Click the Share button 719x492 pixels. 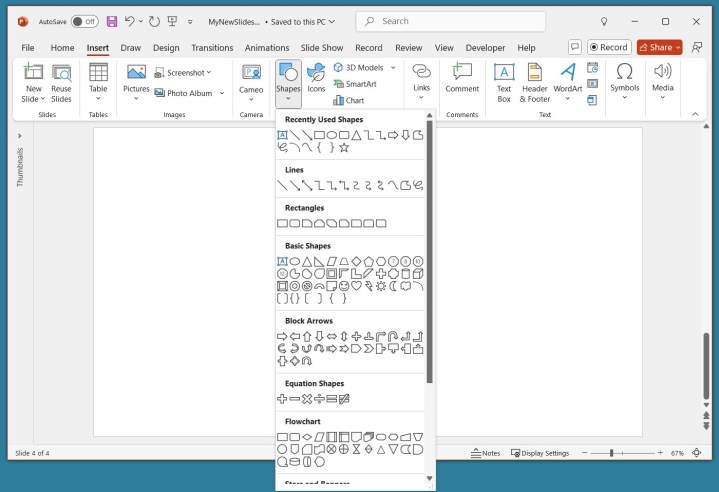pos(660,47)
